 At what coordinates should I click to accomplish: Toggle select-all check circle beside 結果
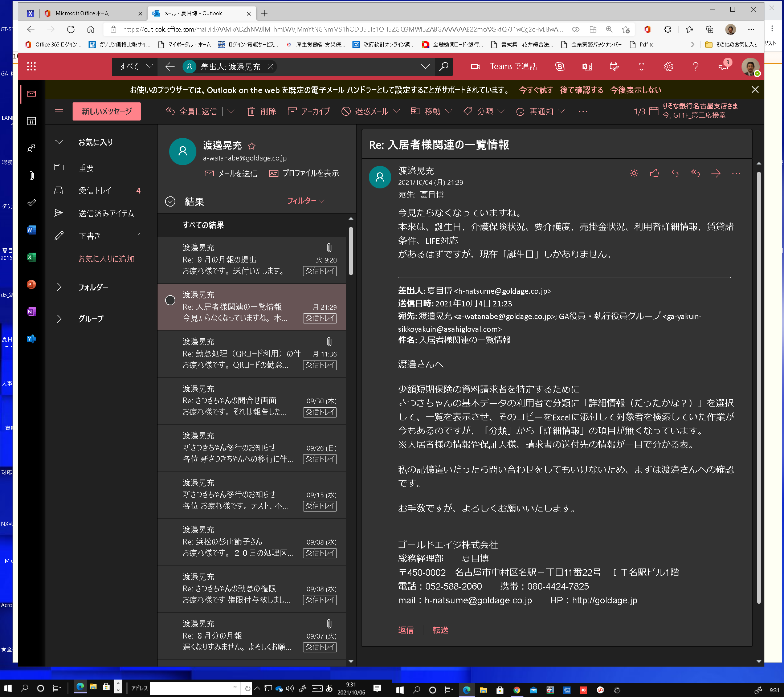(x=170, y=202)
